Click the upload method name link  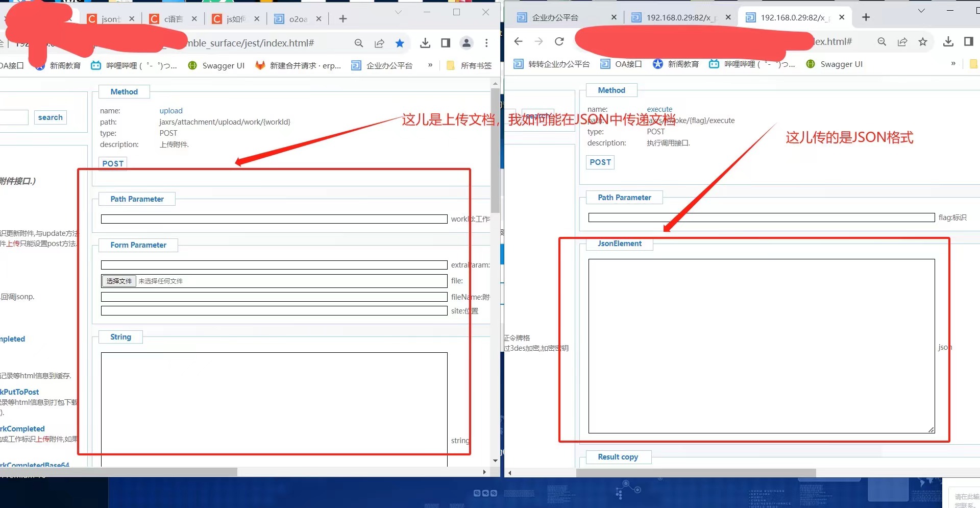pyautogui.click(x=171, y=111)
